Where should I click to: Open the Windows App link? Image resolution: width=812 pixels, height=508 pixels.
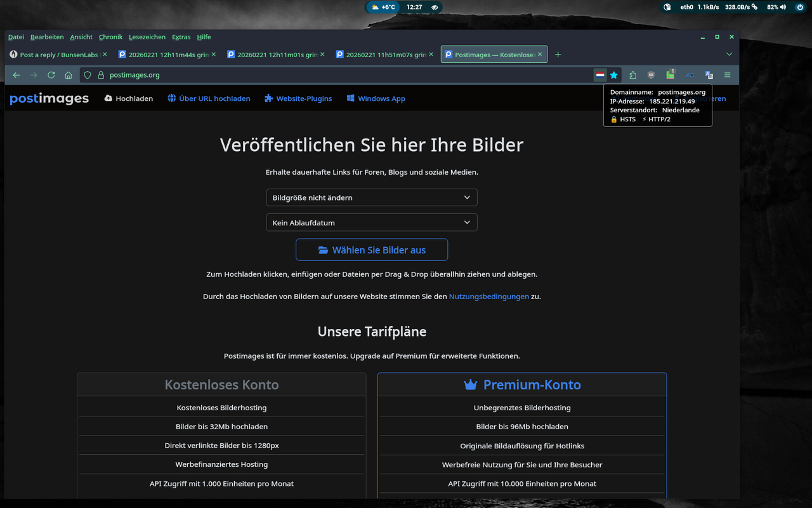click(x=376, y=98)
